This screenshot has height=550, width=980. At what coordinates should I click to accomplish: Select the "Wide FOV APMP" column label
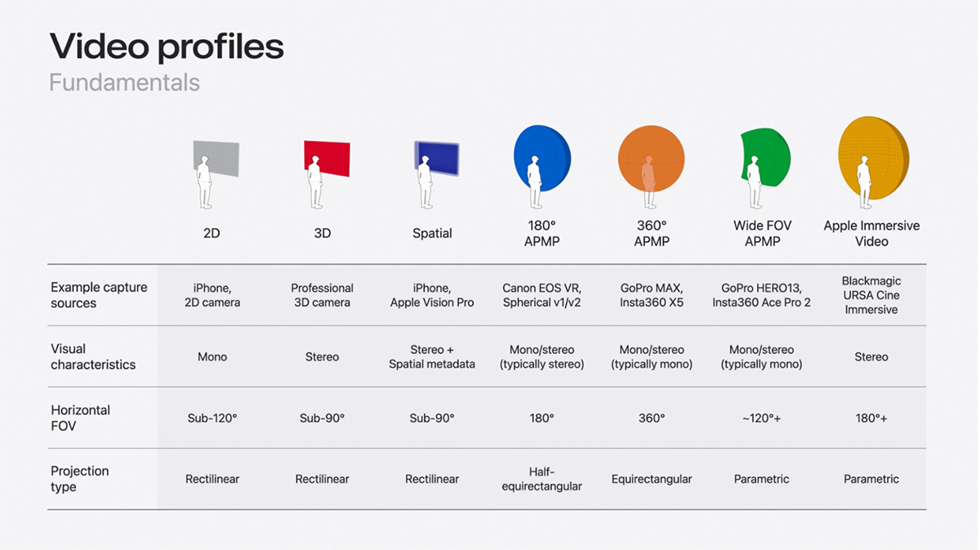(x=762, y=234)
